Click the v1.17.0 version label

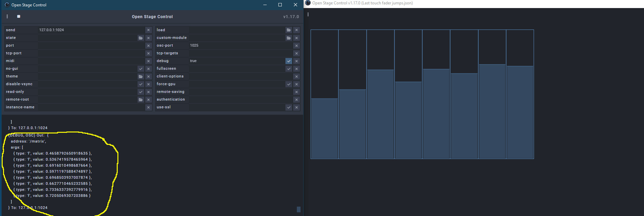291,17
